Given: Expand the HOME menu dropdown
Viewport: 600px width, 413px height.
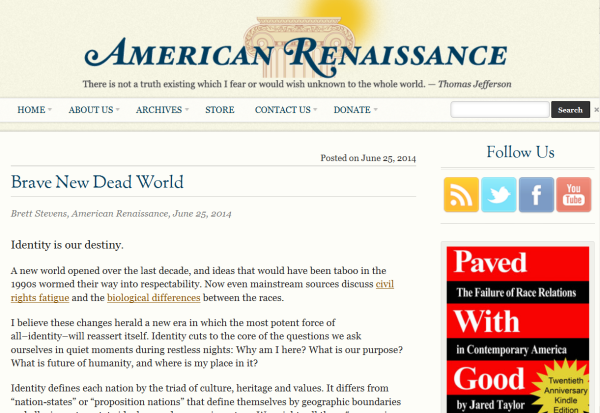Looking at the screenshot, I should [x=35, y=110].
